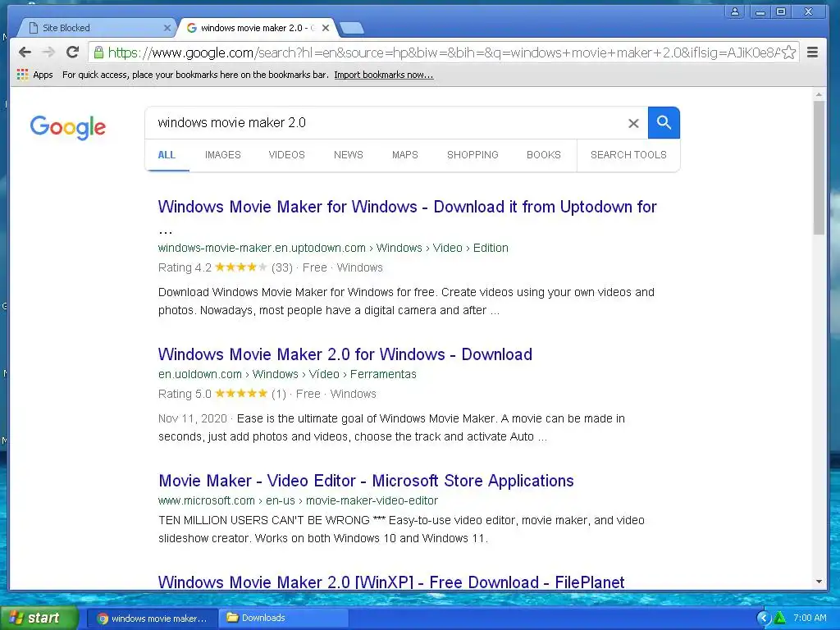
Task: Maximize the Chrome window
Action: pyautogui.click(x=781, y=11)
